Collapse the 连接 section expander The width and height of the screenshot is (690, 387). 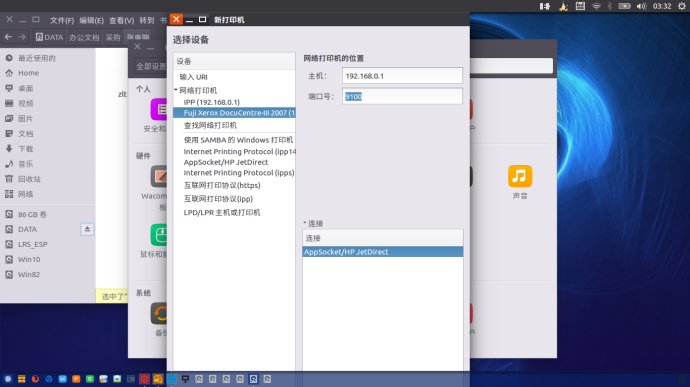305,223
